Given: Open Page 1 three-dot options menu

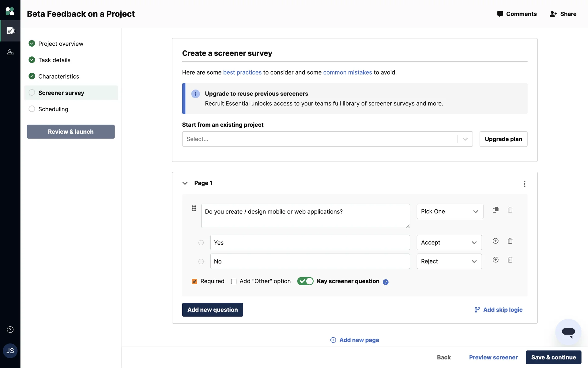Looking at the screenshot, I should click(524, 184).
